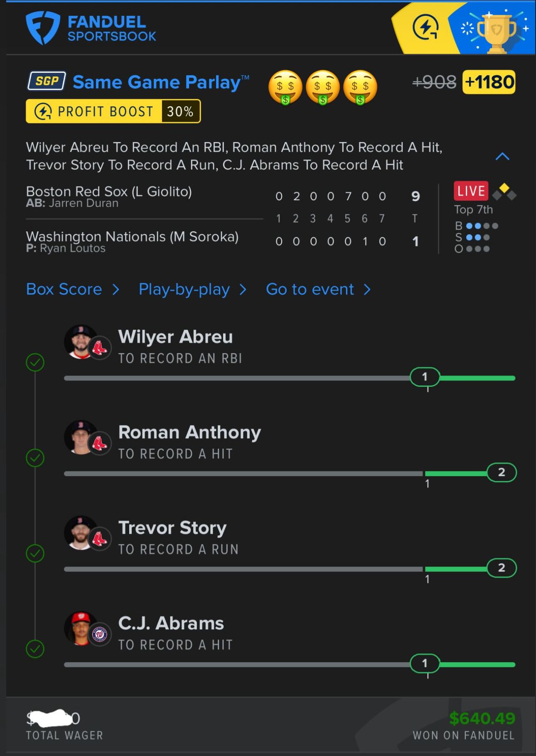Tap C.J. Abrams' player headshot
536x756 pixels.
(x=81, y=628)
